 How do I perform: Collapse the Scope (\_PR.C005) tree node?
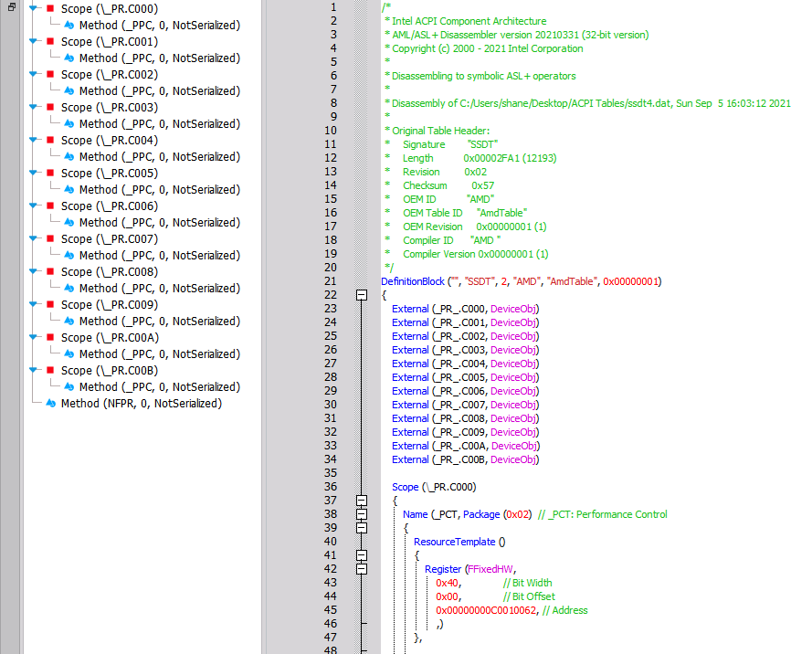coord(34,174)
